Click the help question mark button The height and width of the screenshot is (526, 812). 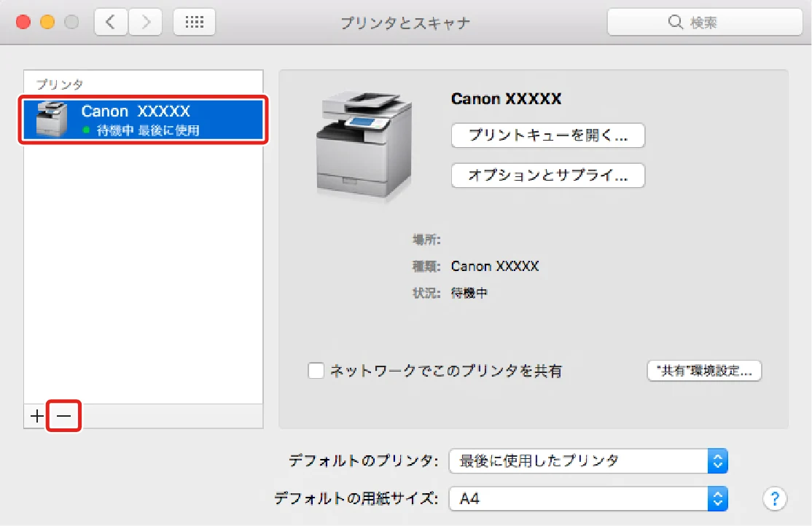pyautogui.click(x=775, y=499)
